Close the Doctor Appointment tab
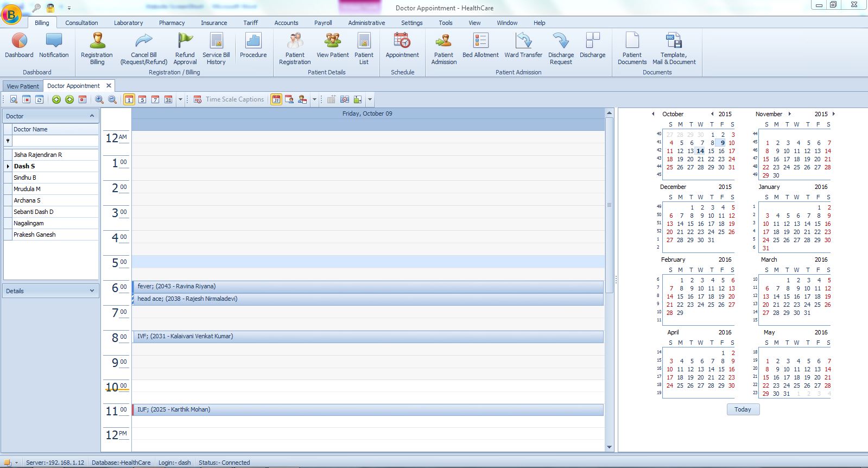Viewport: 868px width, 468px height. pos(109,86)
